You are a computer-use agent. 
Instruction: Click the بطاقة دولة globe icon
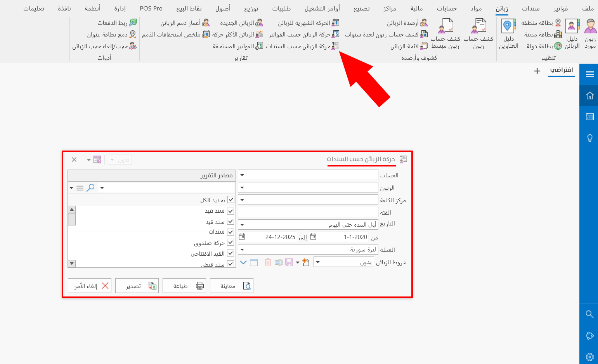click(x=557, y=45)
